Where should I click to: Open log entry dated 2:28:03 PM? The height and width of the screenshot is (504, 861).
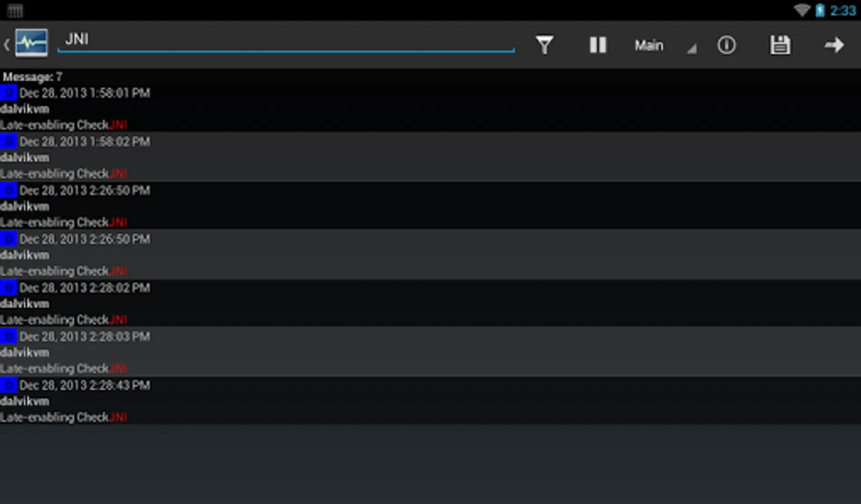point(430,352)
